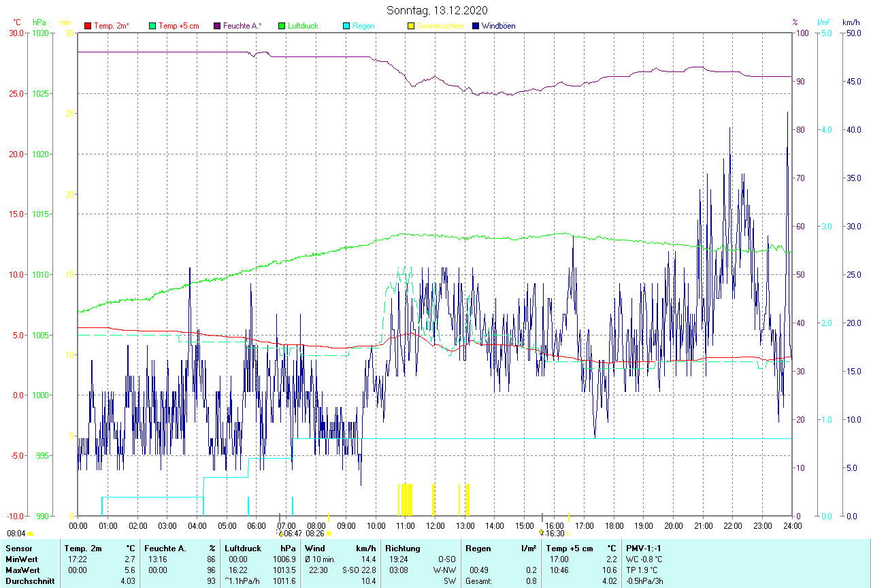Click the MaxWert row label
The width and height of the screenshot is (871, 588).
22,570
